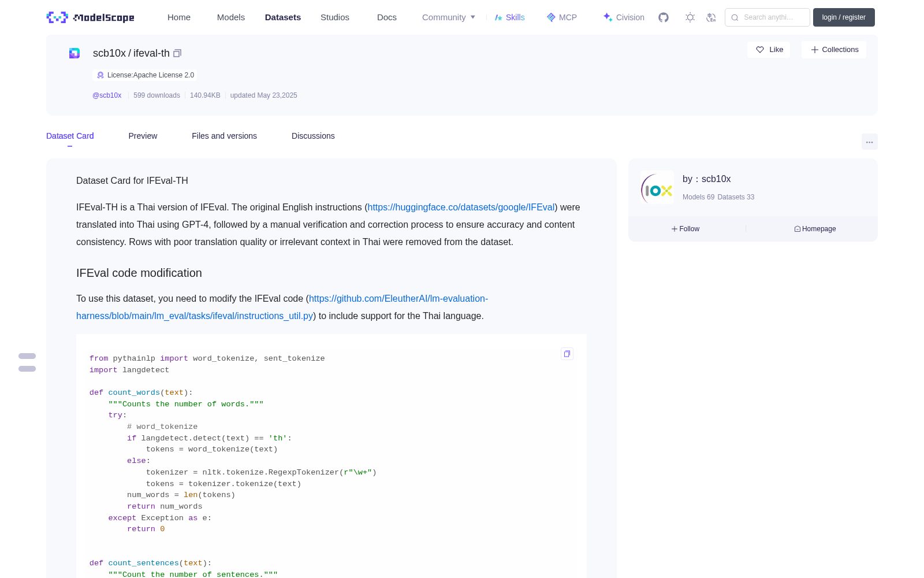This screenshot has height=578, width=924.
Task: Switch to the Preview tab
Action: (x=143, y=136)
